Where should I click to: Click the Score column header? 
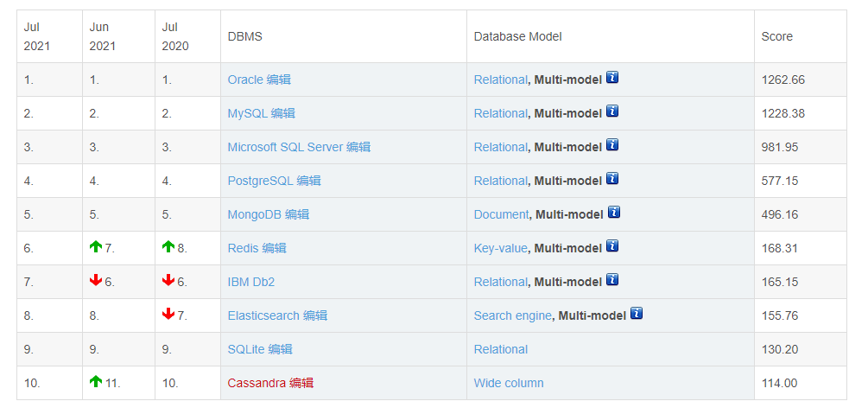(x=776, y=36)
